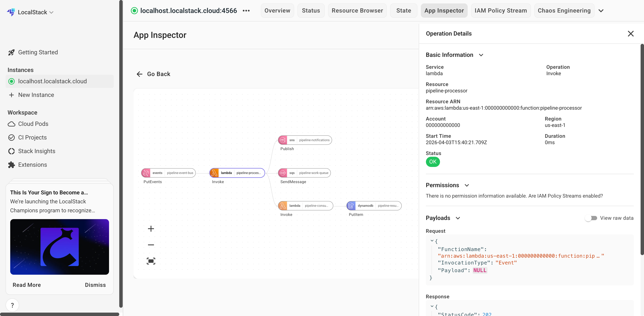Dismiss the Champions program banner

tap(95, 285)
